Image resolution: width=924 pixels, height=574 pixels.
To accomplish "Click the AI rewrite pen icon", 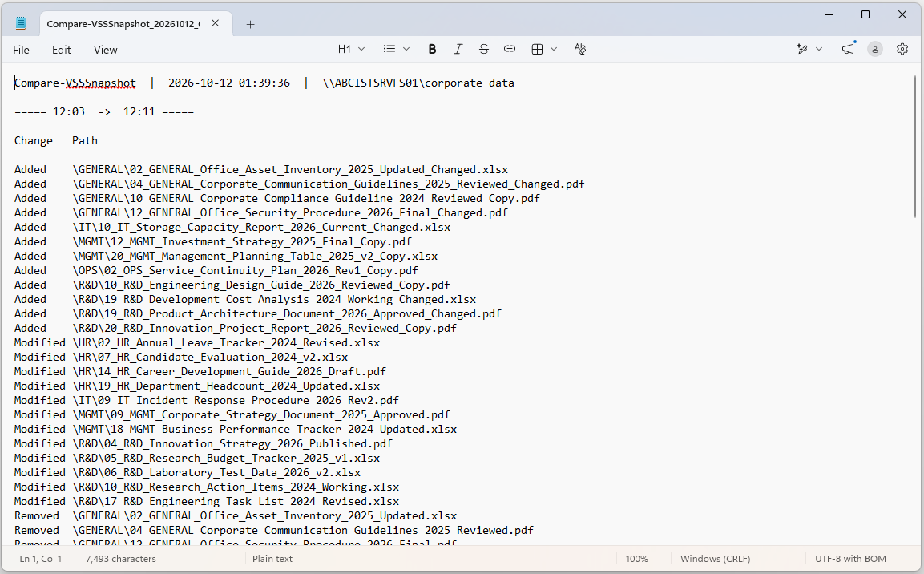I will tap(802, 49).
